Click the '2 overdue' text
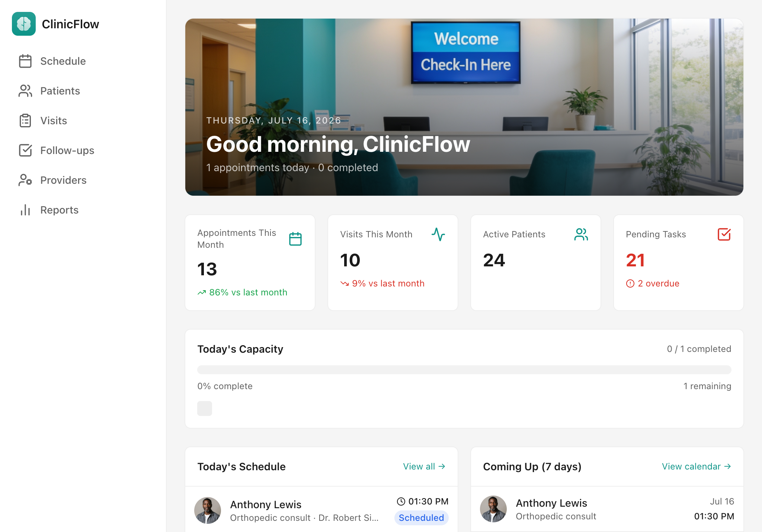The image size is (762, 532). [659, 283]
